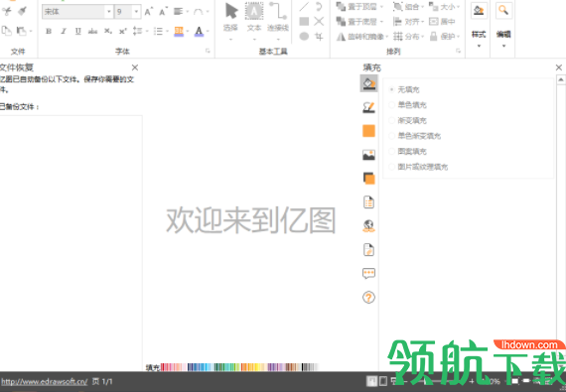The image size is (566, 392).
Task: Expand the 组合 group dropdown
Action: 422,7
